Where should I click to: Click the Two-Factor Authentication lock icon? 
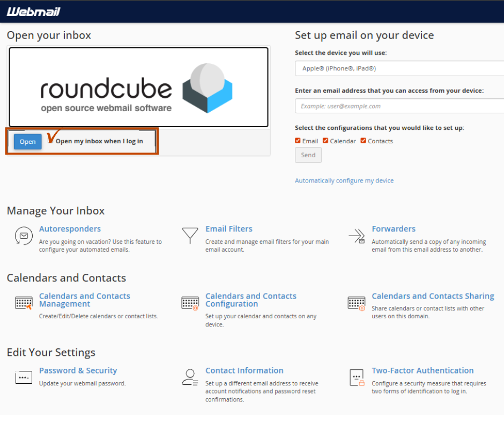tap(357, 377)
